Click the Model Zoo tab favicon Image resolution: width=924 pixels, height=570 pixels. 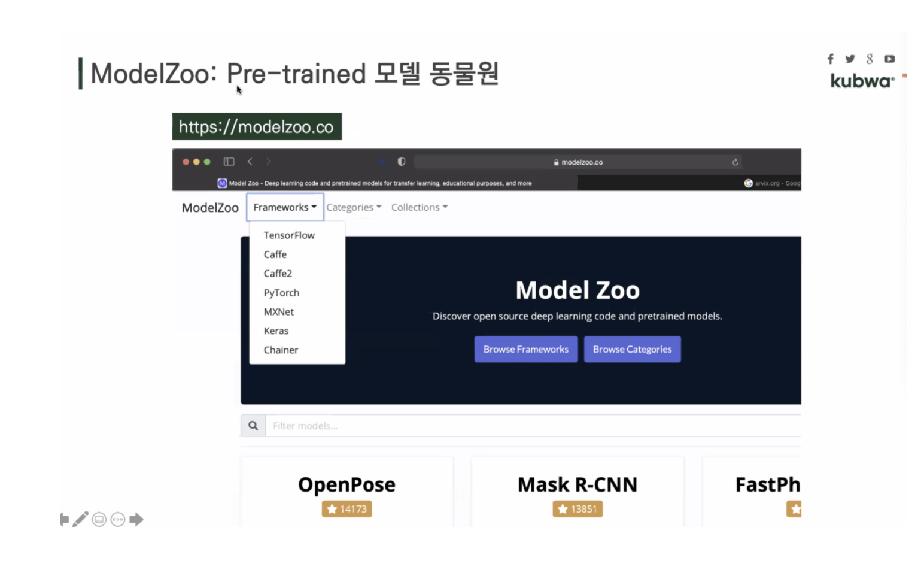(x=222, y=183)
